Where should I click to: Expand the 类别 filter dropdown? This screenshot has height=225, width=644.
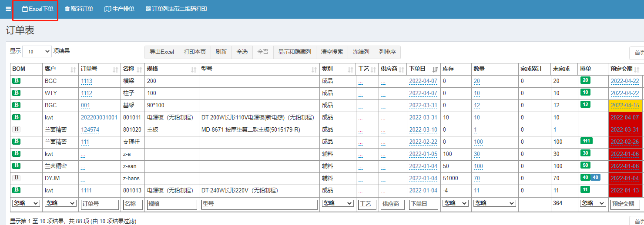coord(337,203)
